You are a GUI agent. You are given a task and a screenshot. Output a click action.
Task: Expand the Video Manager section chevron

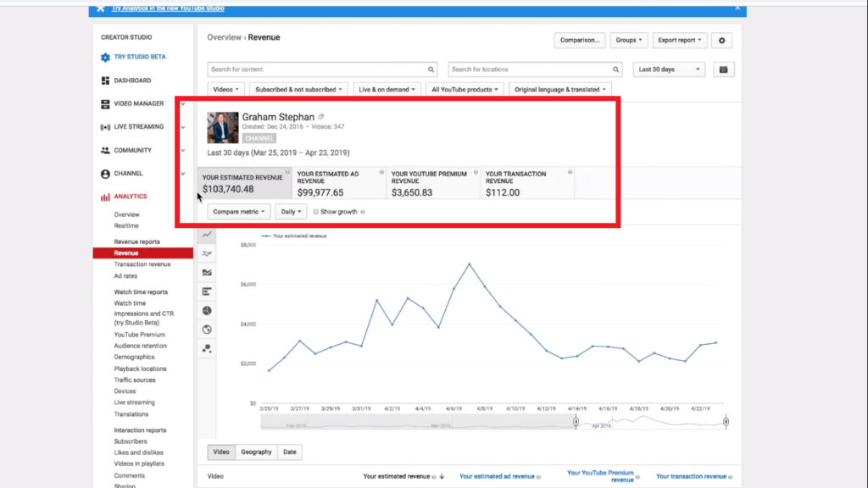click(183, 103)
